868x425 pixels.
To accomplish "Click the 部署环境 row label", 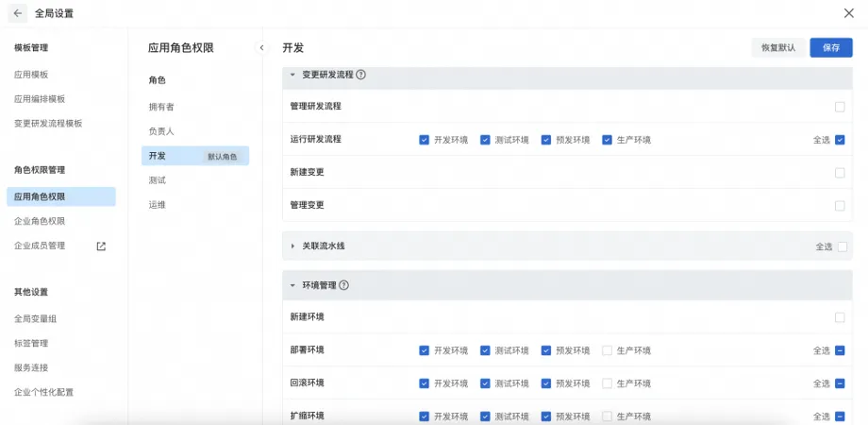I will pyautogui.click(x=308, y=350).
